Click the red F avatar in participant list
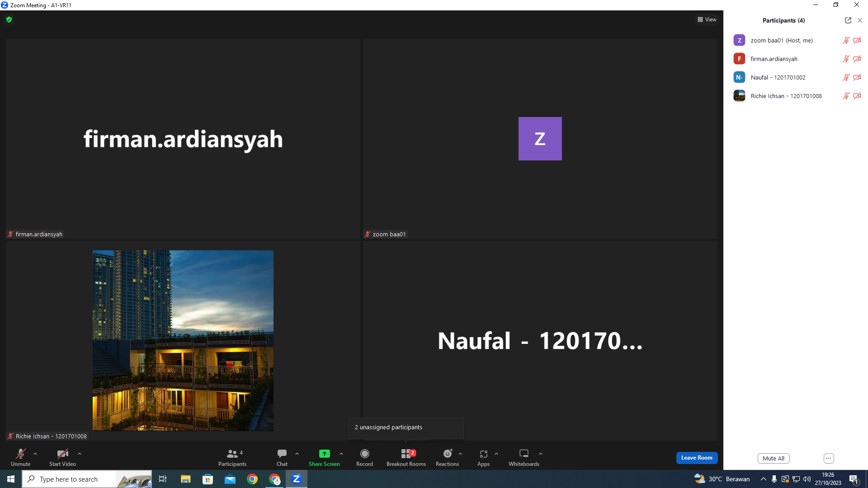This screenshot has width=868, height=488. [x=739, y=59]
